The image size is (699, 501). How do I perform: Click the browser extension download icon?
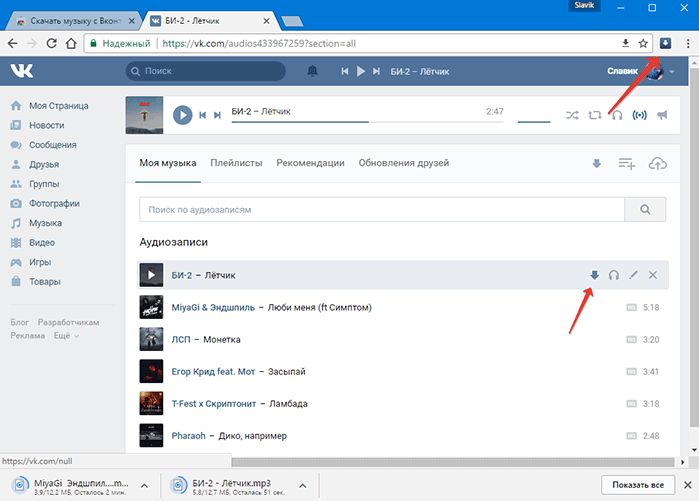665,43
